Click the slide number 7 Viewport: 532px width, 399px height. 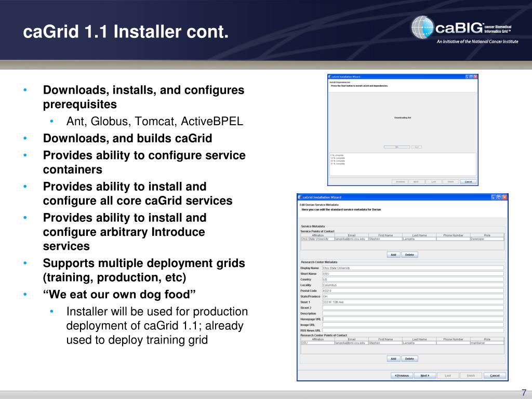524,393
